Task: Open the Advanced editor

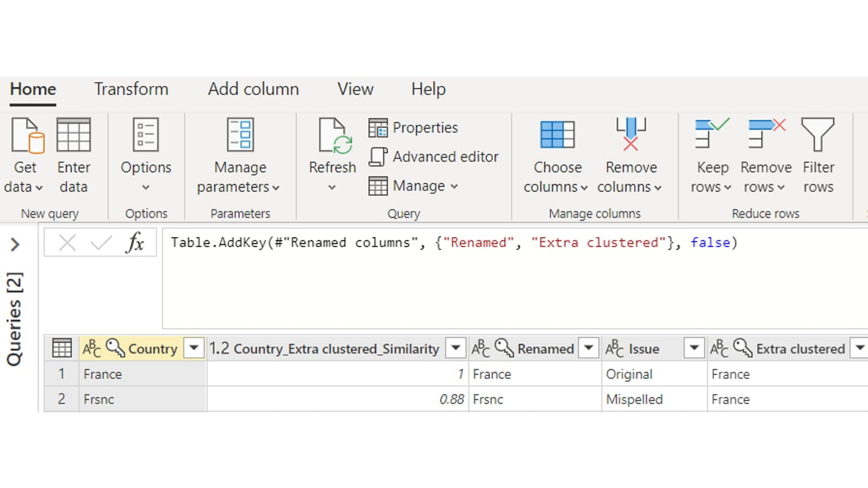Action: click(434, 157)
